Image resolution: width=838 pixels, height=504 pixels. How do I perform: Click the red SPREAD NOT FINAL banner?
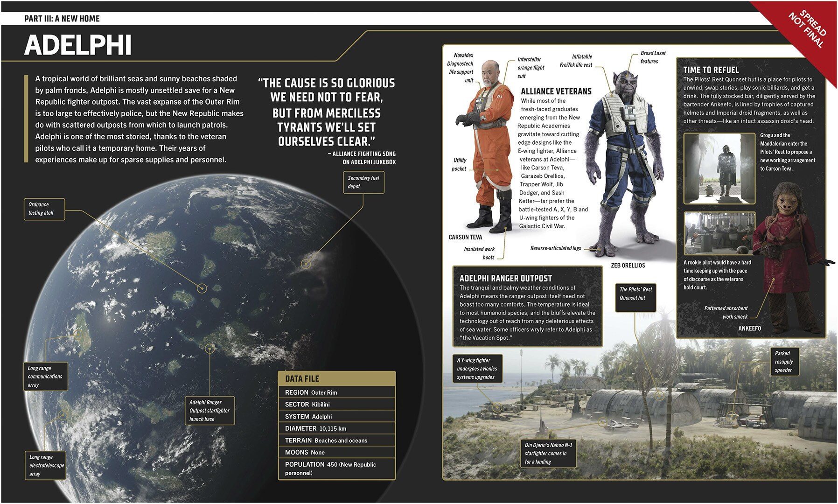[807, 28]
